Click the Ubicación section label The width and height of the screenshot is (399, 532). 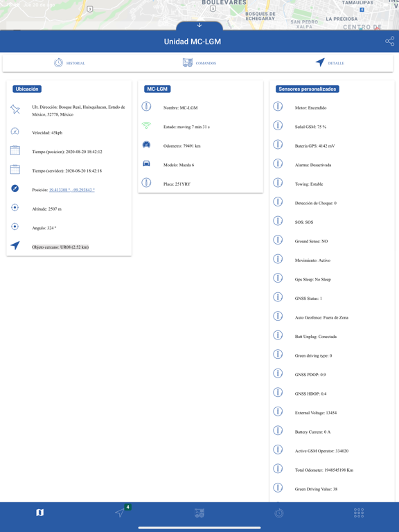point(27,89)
